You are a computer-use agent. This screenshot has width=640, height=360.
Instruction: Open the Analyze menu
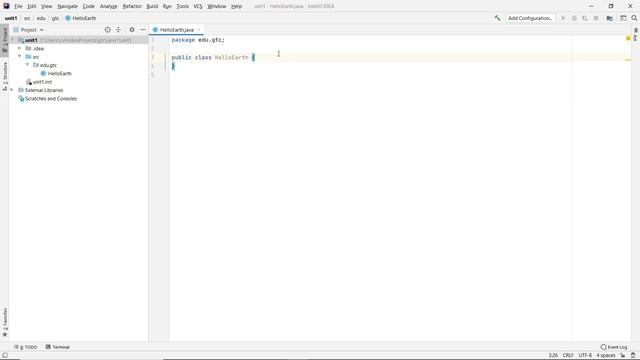click(x=108, y=6)
